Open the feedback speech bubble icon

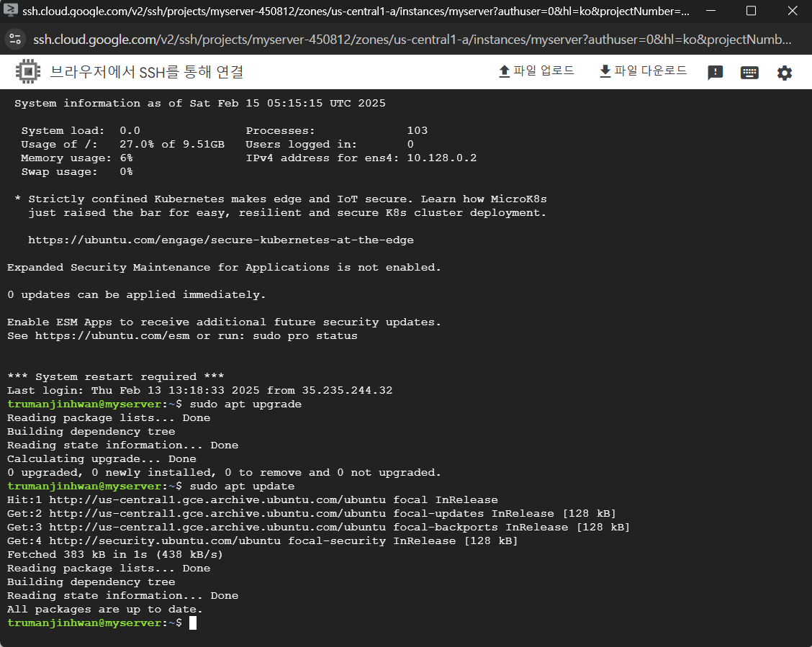(x=715, y=73)
